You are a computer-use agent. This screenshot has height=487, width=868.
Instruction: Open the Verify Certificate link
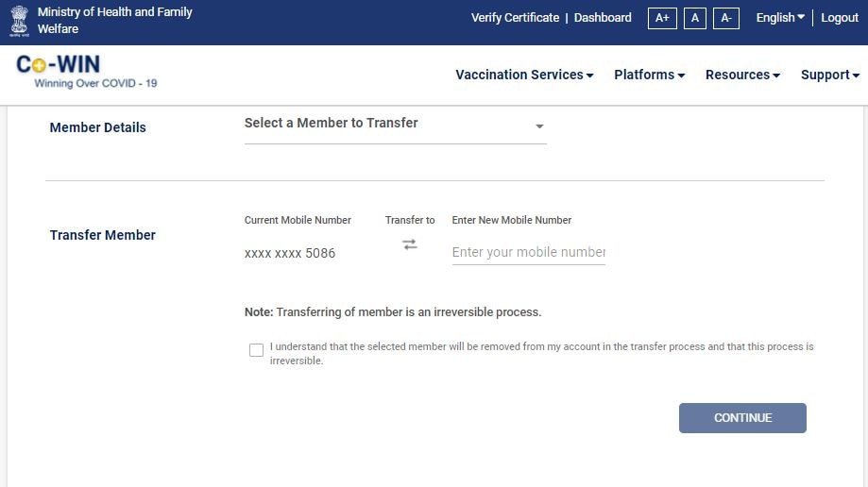tap(515, 18)
